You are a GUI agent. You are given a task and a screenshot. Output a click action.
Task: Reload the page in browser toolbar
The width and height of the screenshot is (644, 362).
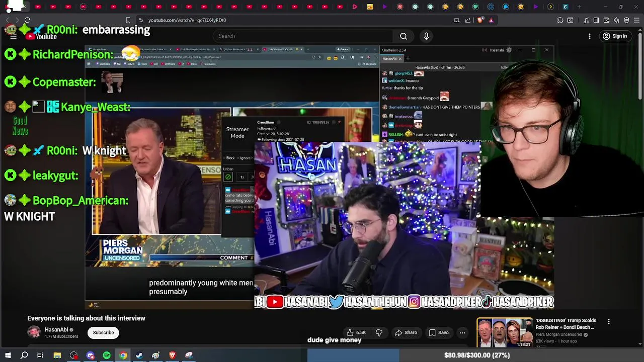(x=27, y=20)
